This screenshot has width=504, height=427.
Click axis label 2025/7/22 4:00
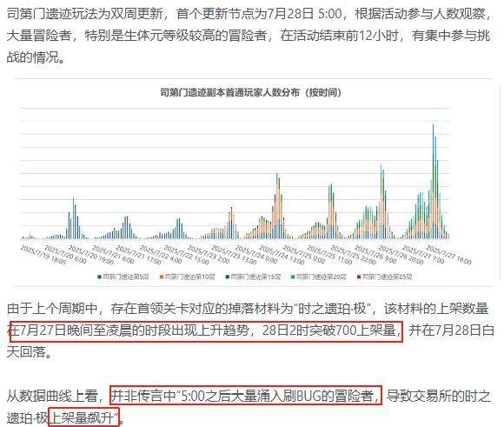click(161, 254)
